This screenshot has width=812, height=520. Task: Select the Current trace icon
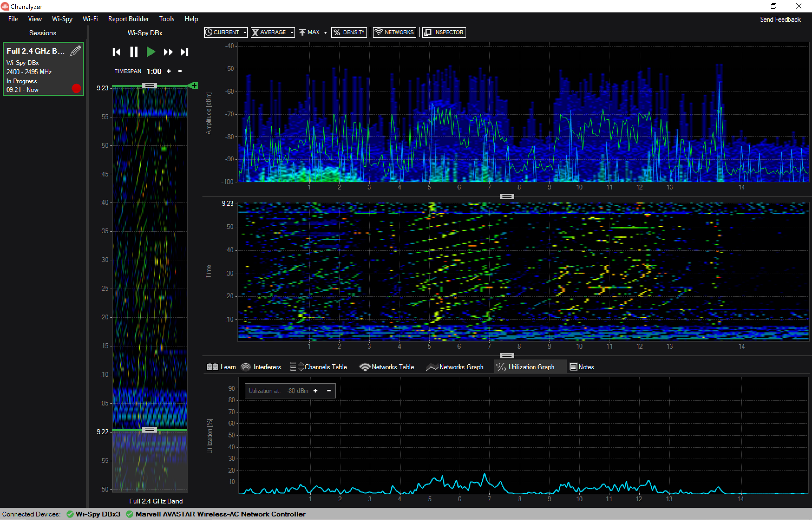tap(223, 32)
